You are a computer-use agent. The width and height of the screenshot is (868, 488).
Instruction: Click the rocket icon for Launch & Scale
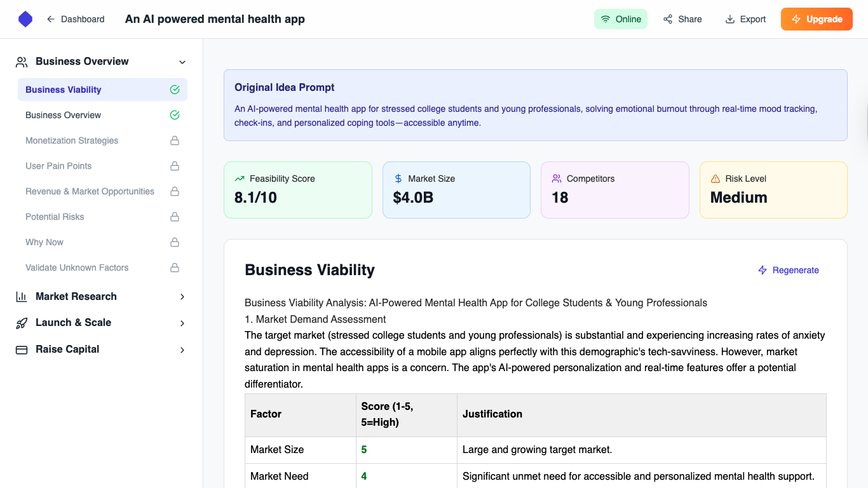(22, 323)
